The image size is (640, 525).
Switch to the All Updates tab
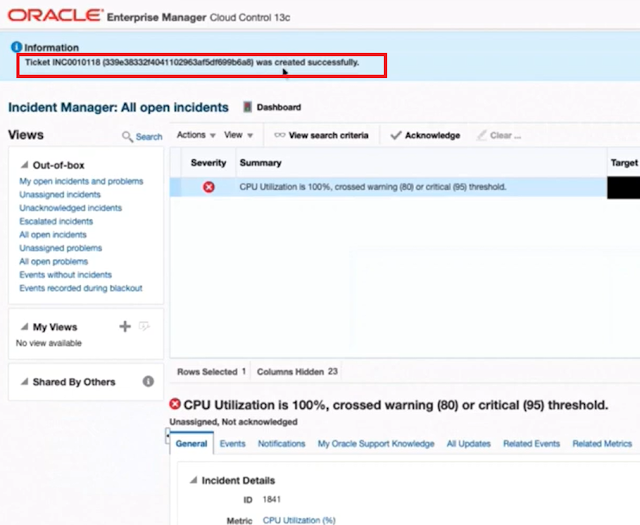pyautogui.click(x=469, y=443)
